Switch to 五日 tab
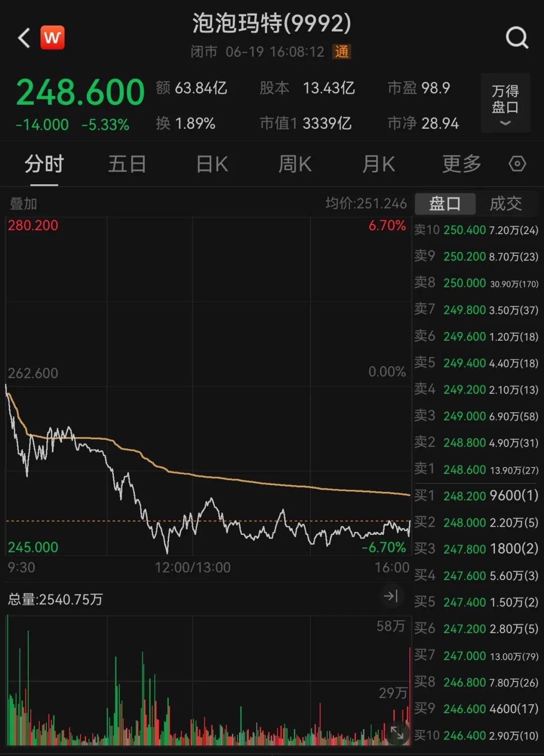The height and width of the screenshot is (756, 544). 127,164
